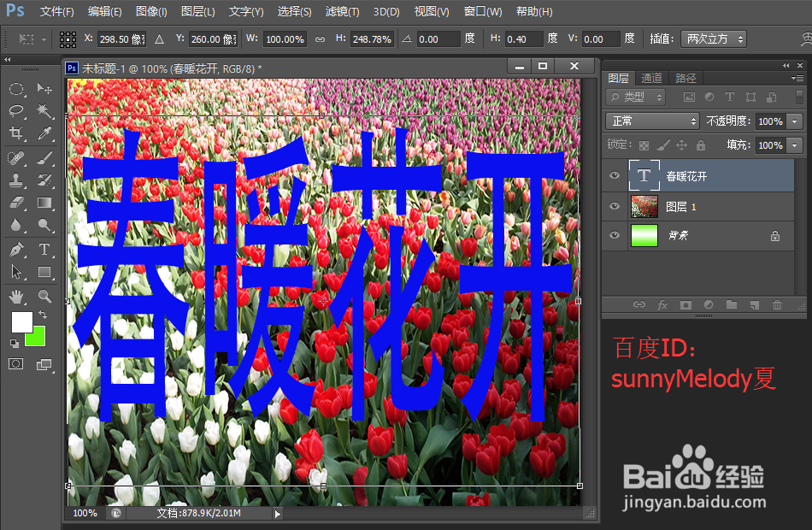Select the Lasso tool
This screenshot has height=530, width=812.
16,111
